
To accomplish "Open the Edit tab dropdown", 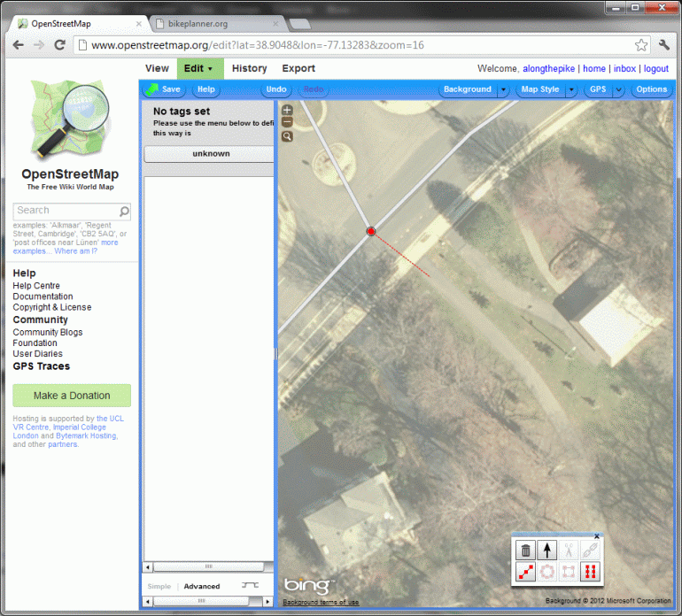I will pyautogui.click(x=199, y=69).
